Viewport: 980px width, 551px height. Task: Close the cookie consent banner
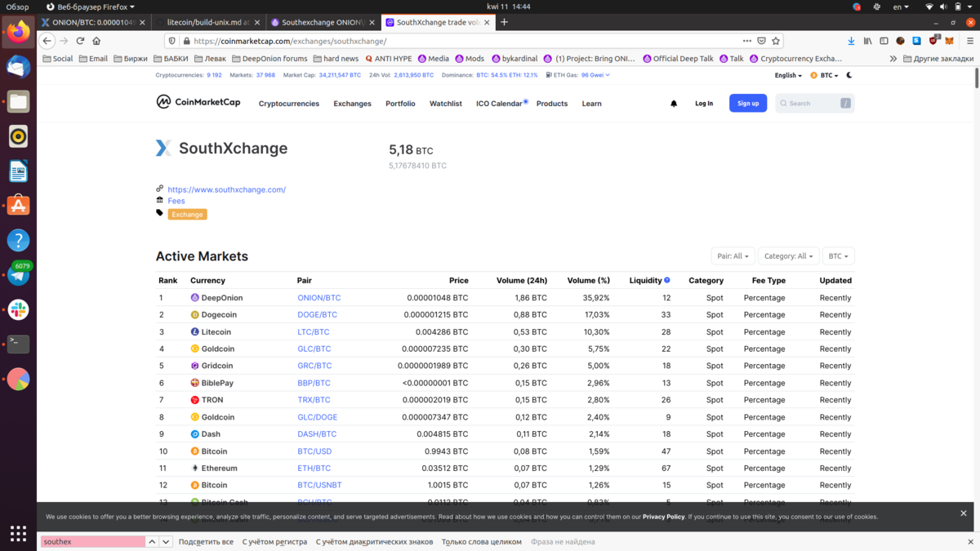point(964,513)
